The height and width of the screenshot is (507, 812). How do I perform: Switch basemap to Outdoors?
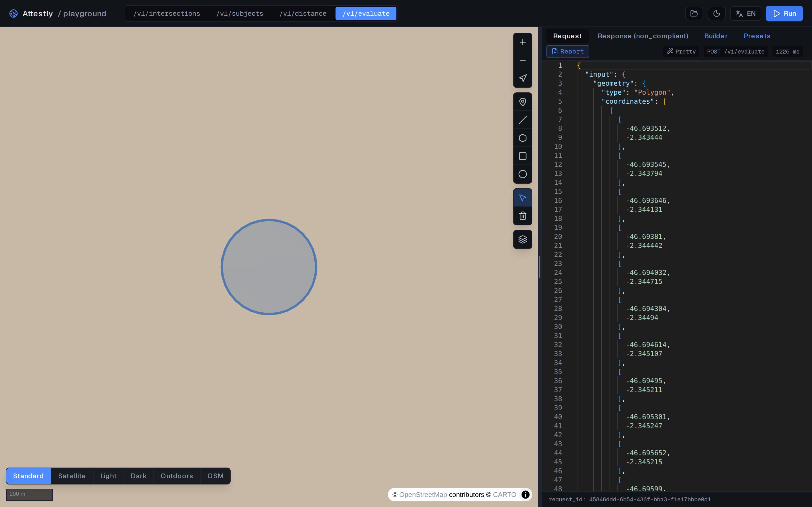176,476
